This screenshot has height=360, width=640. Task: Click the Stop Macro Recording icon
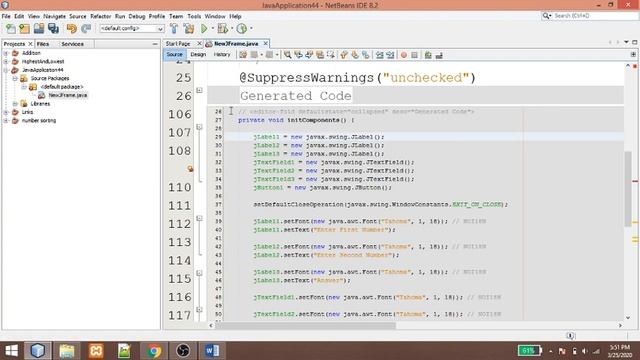tap(414, 55)
